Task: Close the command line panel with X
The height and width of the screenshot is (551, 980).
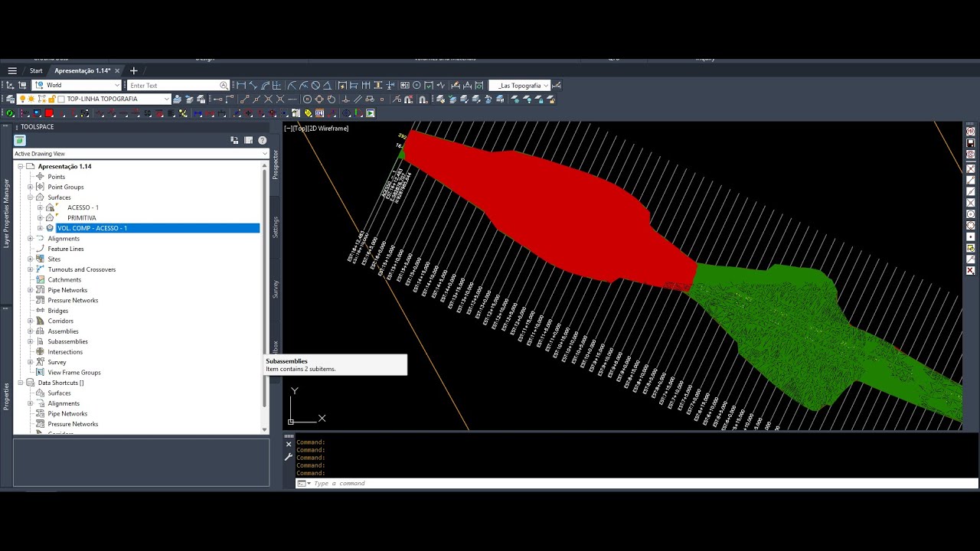Action: 289,444
